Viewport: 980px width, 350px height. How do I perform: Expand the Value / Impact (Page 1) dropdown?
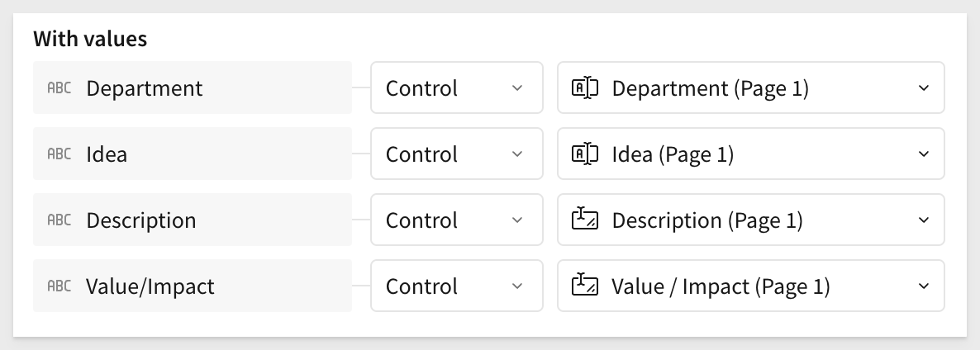coord(750,286)
